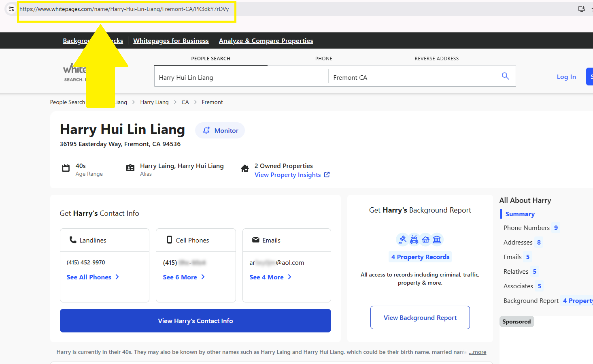Click the Log In link

[x=566, y=77]
